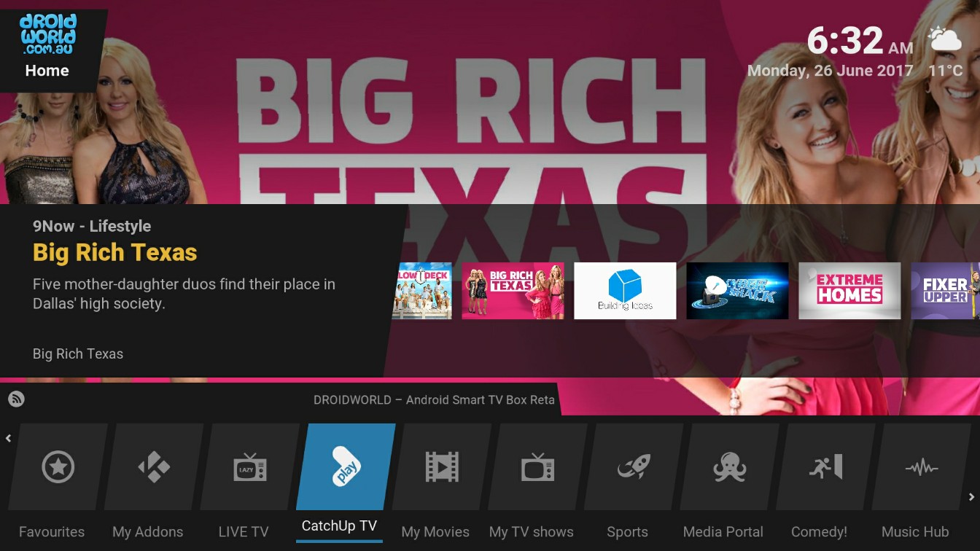The width and height of the screenshot is (980, 551).
Task: Open My Addons Kodi logo tile
Action: click(154, 467)
